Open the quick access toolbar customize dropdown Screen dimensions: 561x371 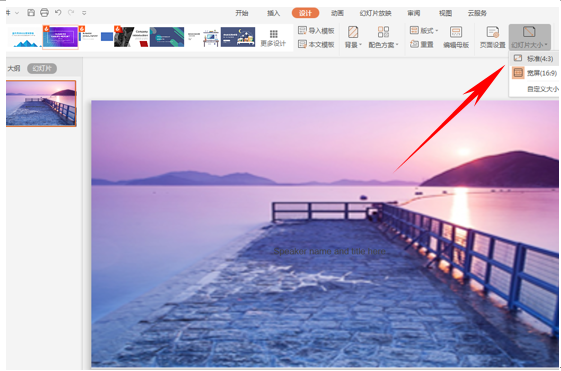click(84, 13)
